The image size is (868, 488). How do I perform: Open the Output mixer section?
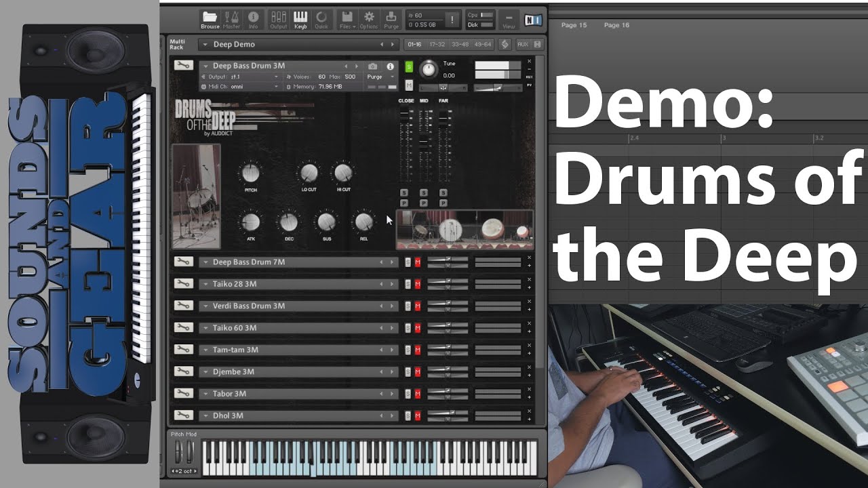pyautogui.click(x=278, y=20)
